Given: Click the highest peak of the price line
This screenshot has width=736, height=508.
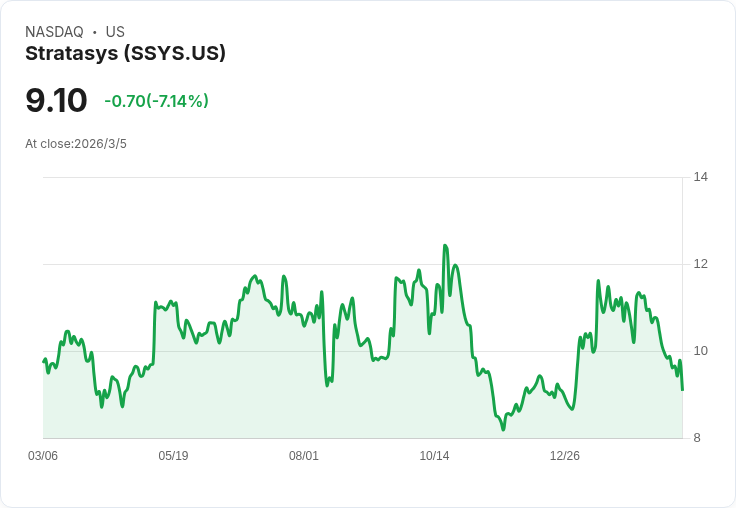Looking at the screenshot, I should click(x=445, y=245).
